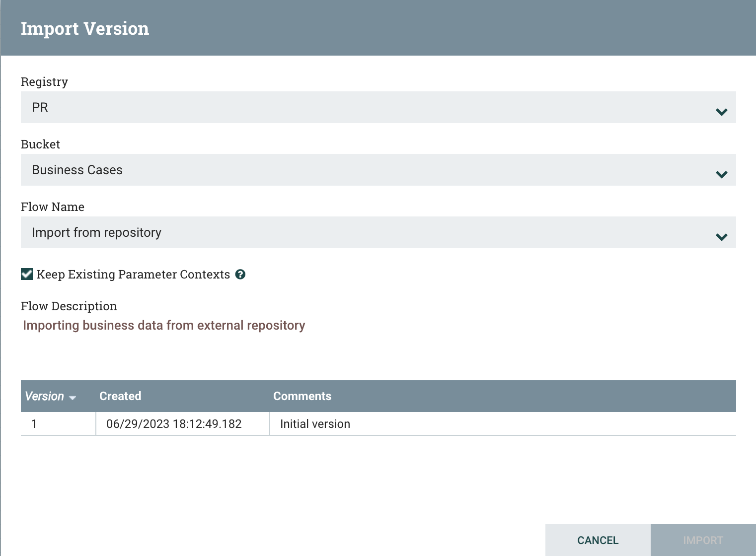The image size is (756, 556).
Task: Sort the table by Version column header
Action: 45,396
